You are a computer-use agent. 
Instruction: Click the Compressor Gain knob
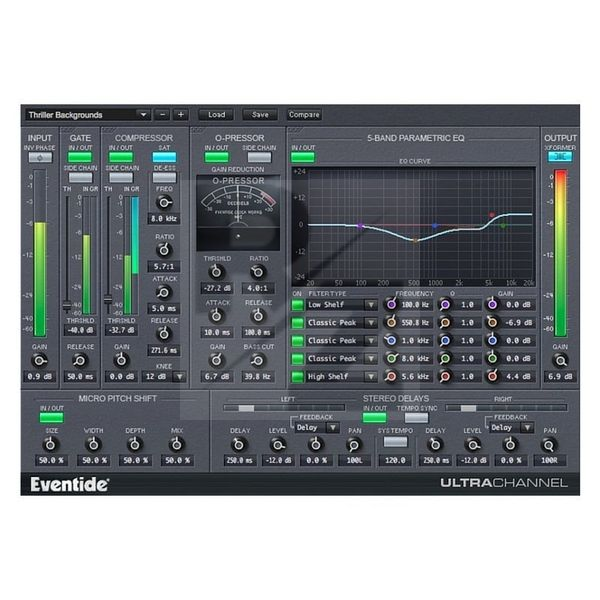(x=121, y=360)
